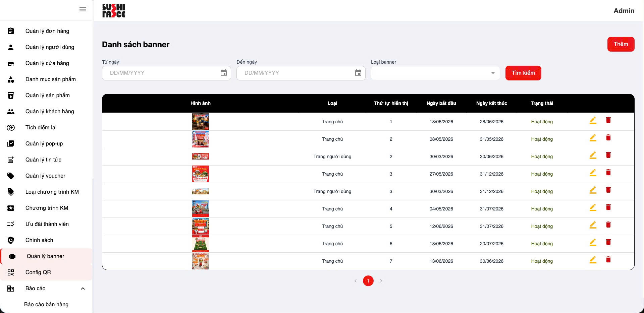The height and width of the screenshot is (313, 644).
Task: Delete the banner ending 30/06/2026 with order 2
Action: click(608, 155)
